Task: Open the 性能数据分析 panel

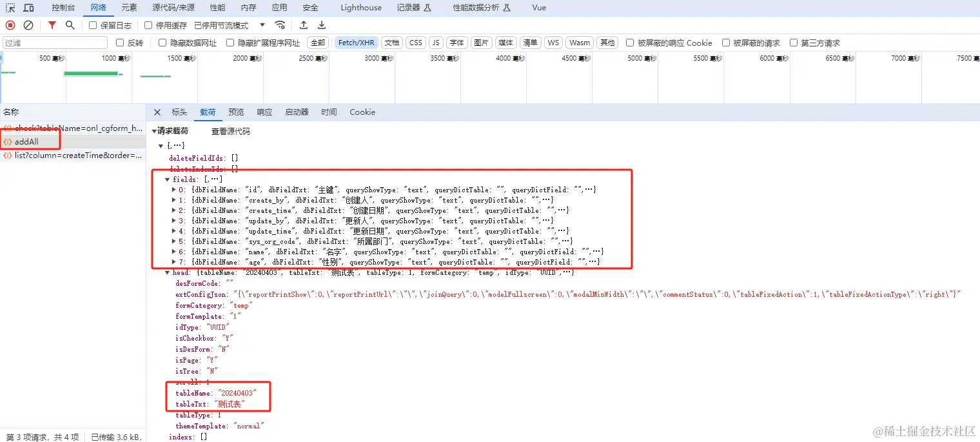Action: click(482, 8)
